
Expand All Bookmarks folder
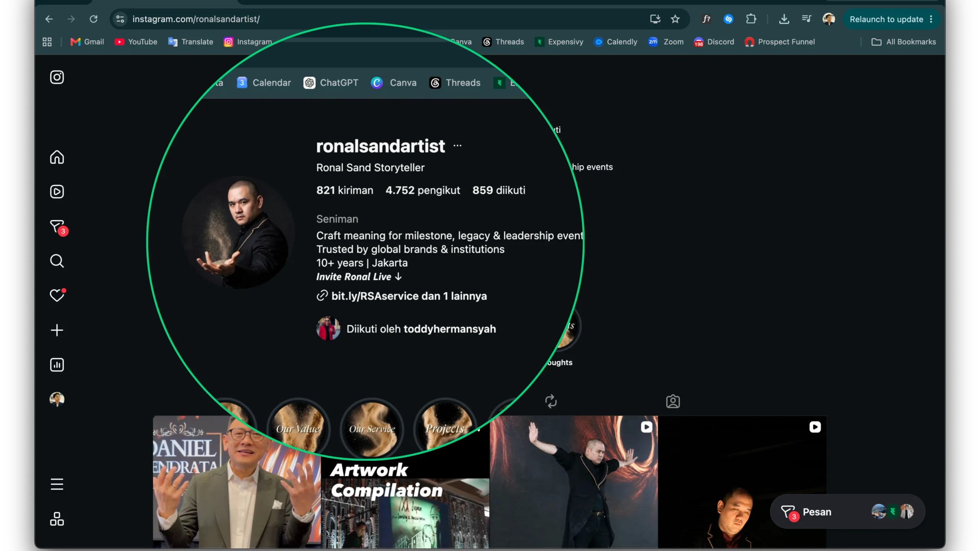903,42
